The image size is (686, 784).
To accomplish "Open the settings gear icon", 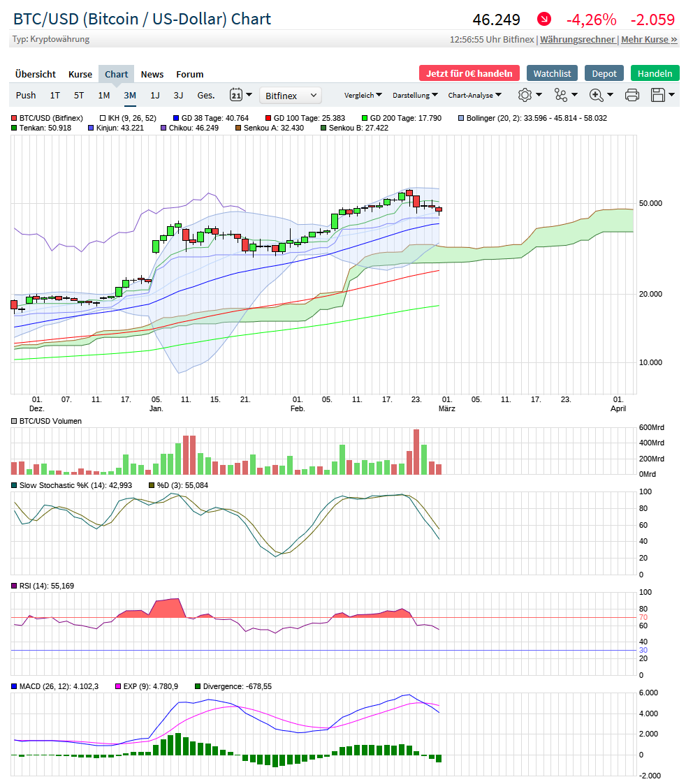I will click(x=525, y=95).
